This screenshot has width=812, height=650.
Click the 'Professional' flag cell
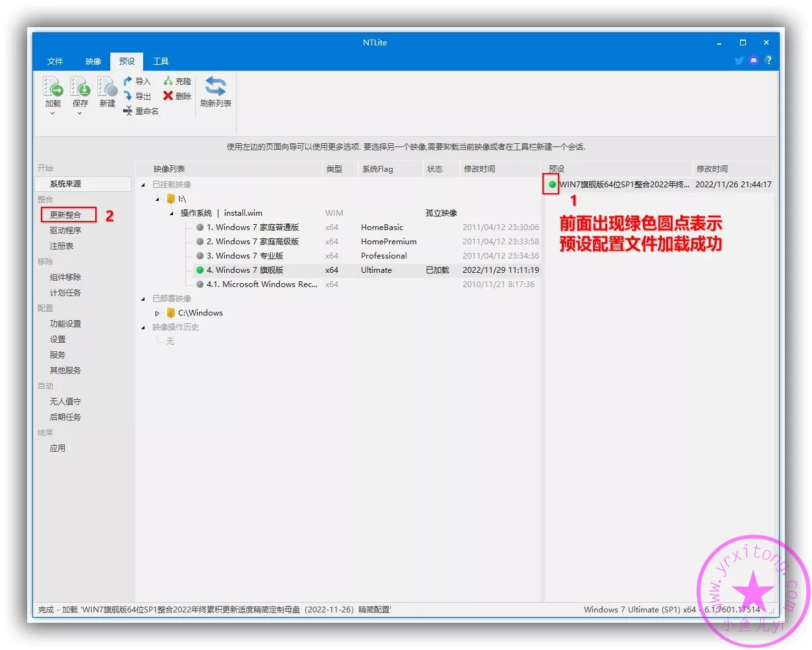(x=384, y=256)
